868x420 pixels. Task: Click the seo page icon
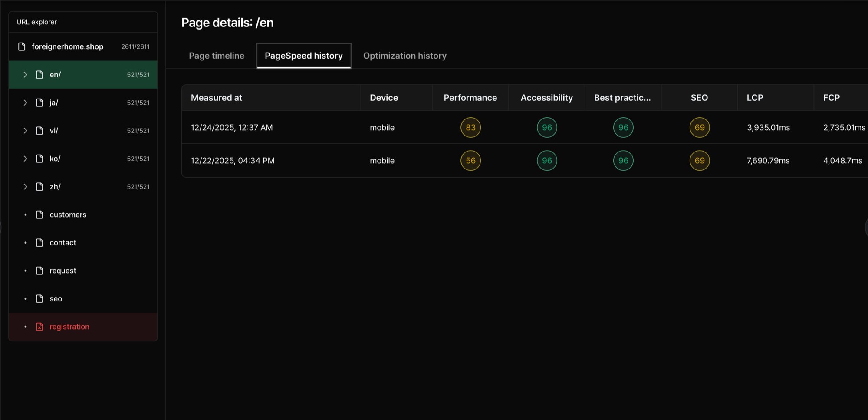pyautogui.click(x=39, y=298)
